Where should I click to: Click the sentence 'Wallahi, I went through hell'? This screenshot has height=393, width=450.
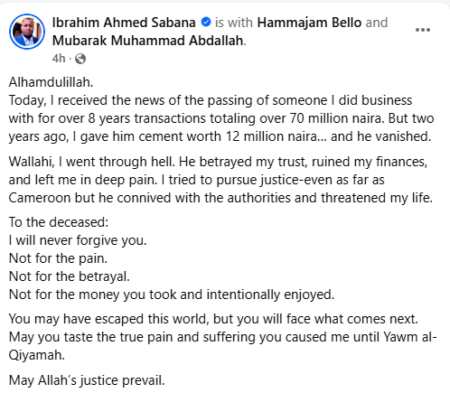click(92, 161)
